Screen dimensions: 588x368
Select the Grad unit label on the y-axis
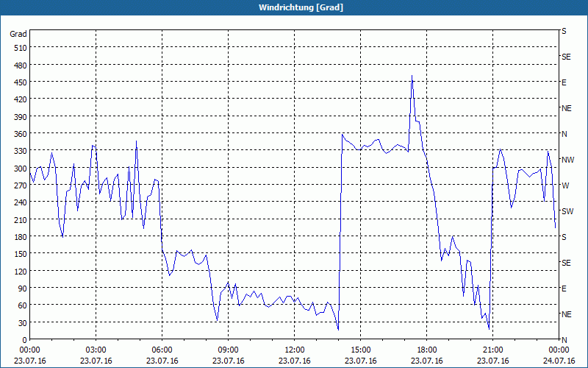18,34
